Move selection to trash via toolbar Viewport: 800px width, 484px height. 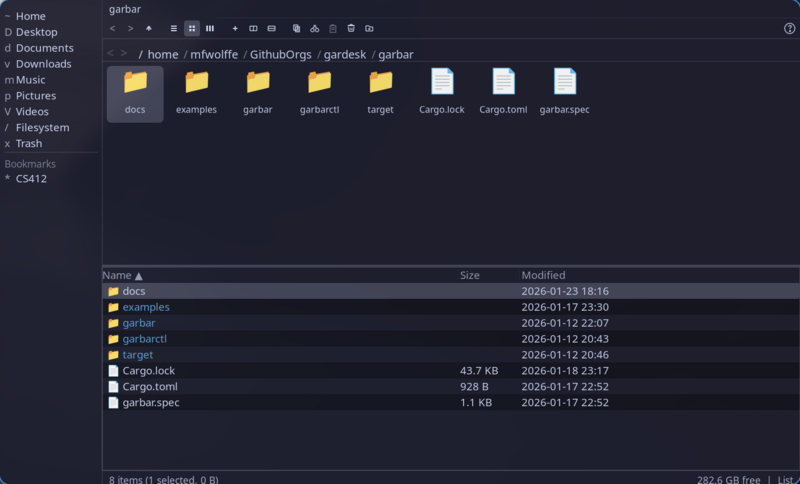click(351, 29)
